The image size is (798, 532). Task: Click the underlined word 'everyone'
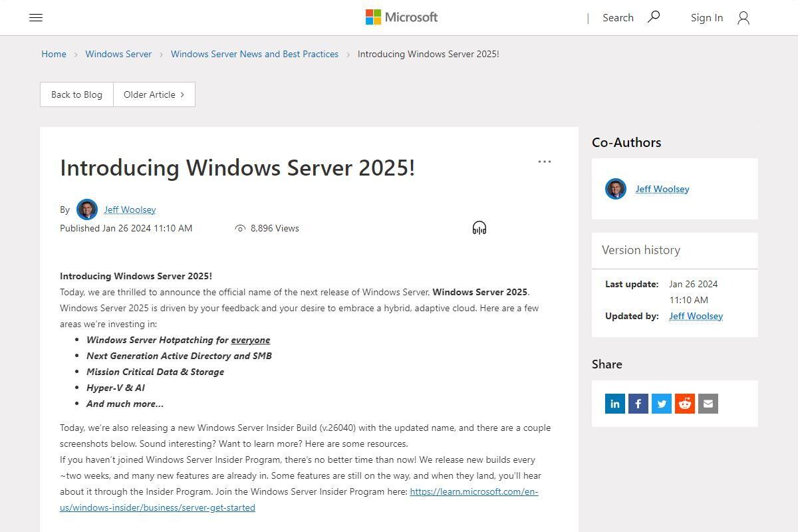[x=251, y=340]
